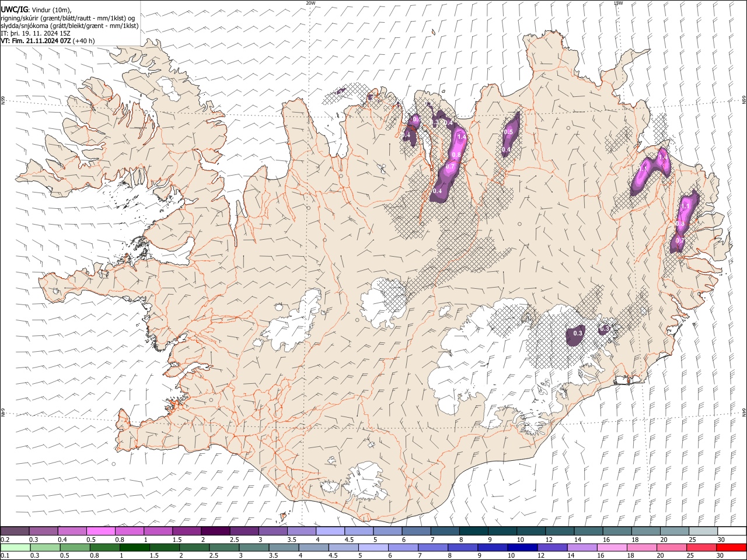Select the 16–18 light pink swatch, lower legend
747x560 pixels.
[x=612, y=547]
